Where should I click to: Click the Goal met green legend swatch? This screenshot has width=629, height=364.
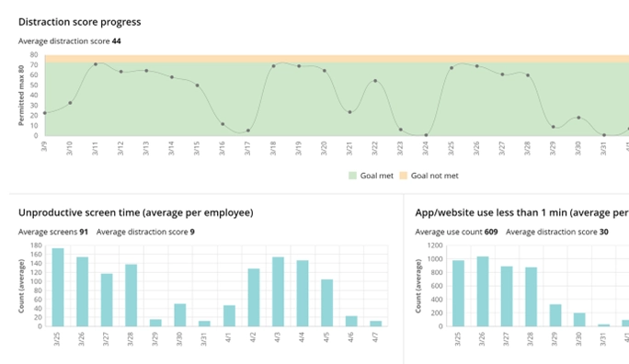[x=352, y=176]
